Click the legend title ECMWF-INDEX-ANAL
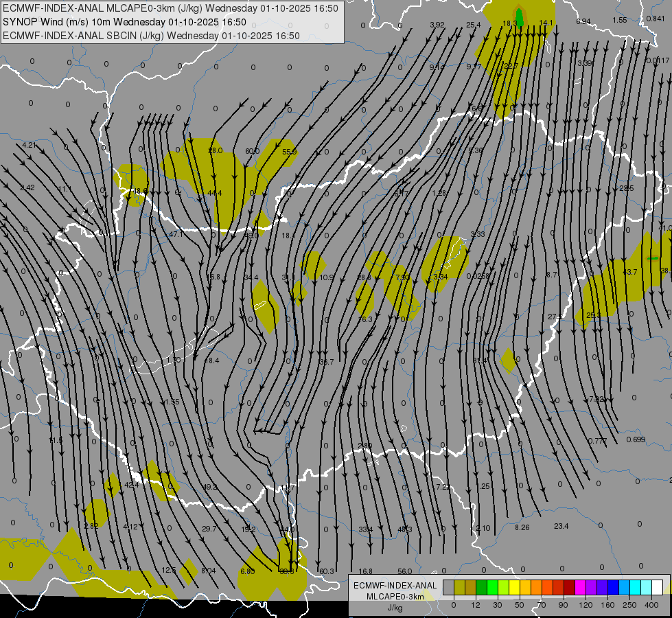 tap(395, 585)
